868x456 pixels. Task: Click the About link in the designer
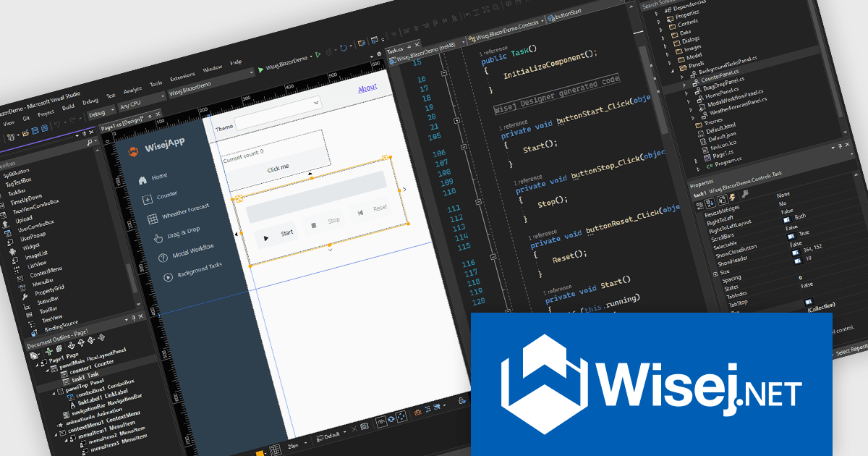(x=367, y=88)
